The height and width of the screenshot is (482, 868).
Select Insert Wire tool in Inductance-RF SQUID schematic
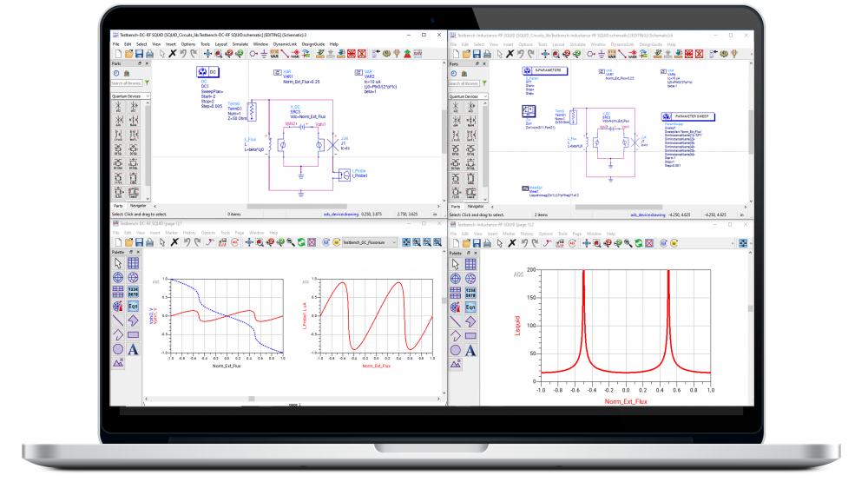pos(622,54)
